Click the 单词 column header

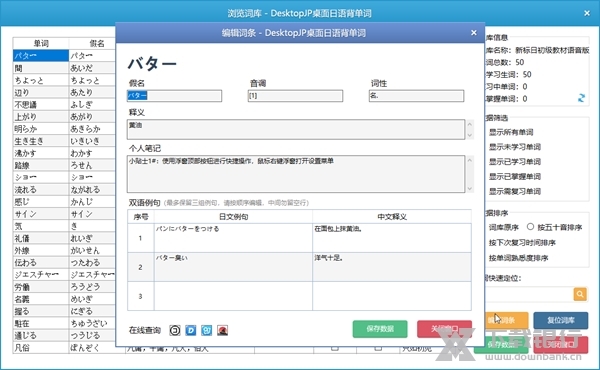(41, 43)
